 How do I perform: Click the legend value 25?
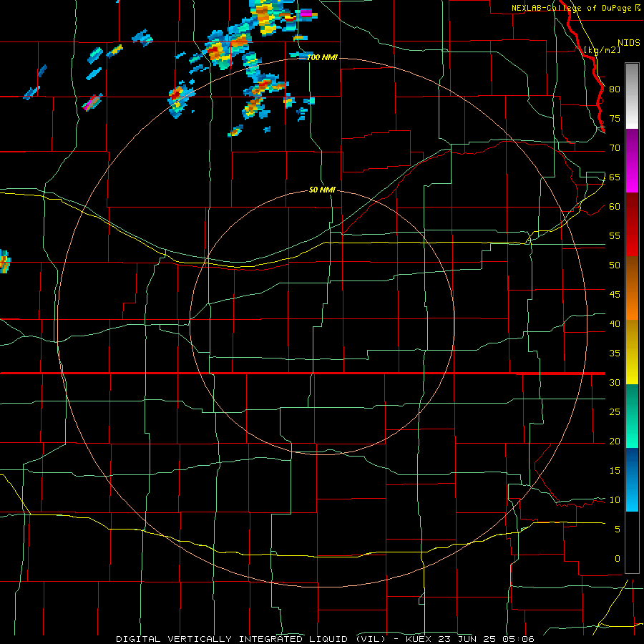coord(615,411)
